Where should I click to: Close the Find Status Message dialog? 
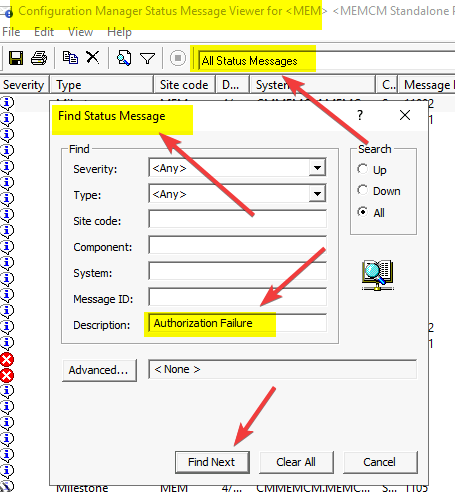[405, 115]
